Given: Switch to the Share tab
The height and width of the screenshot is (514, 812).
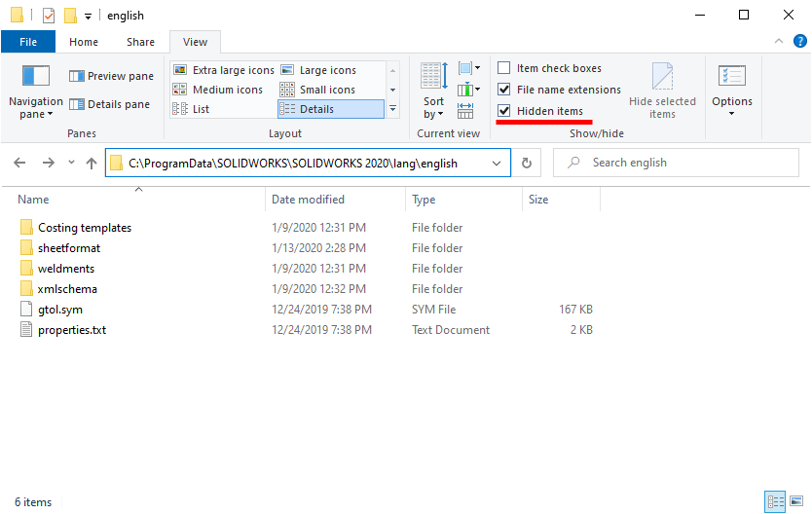Looking at the screenshot, I should 140,42.
